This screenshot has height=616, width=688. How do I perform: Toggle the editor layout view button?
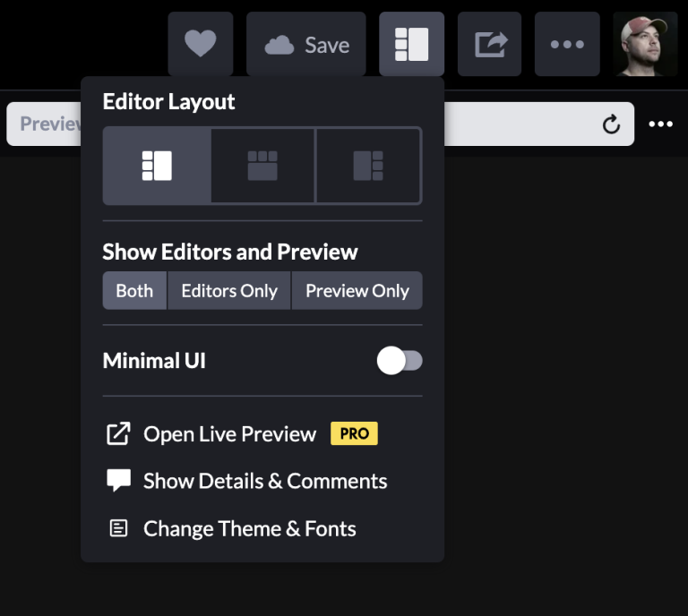[411, 44]
